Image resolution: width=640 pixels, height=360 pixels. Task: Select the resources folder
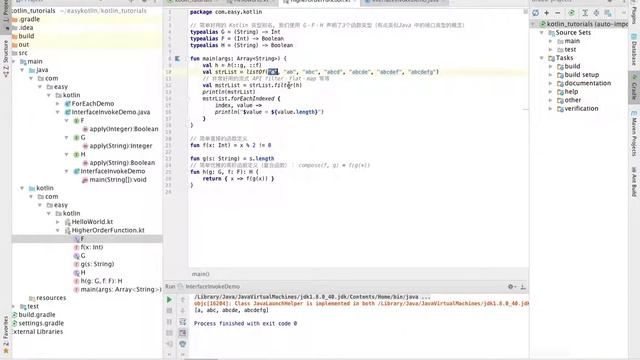click(51, 298)
